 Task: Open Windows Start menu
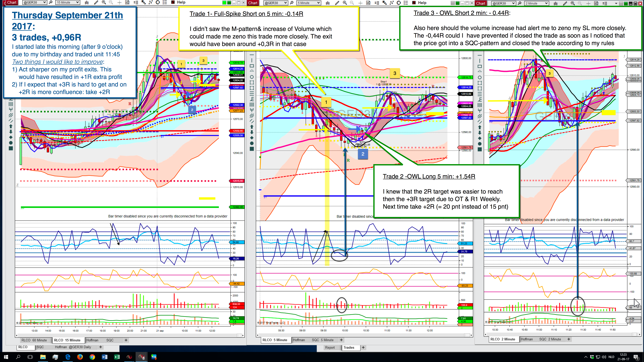[x=6, y=357]
